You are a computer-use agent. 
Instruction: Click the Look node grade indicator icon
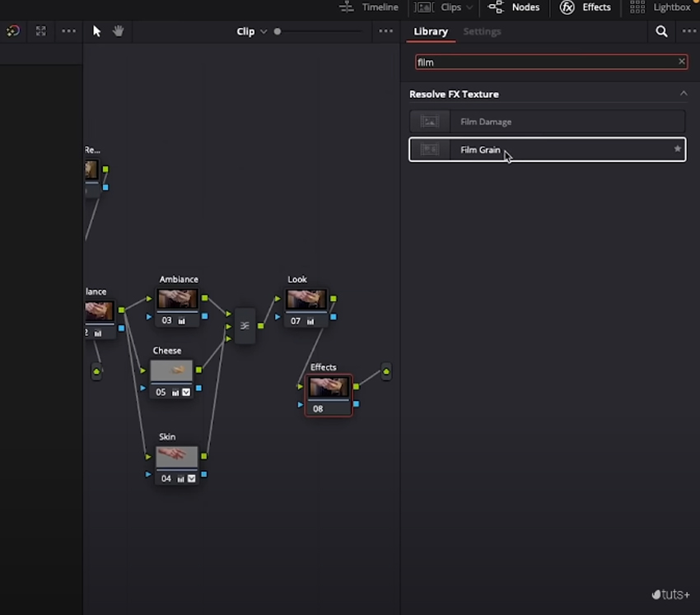[310, 321]
